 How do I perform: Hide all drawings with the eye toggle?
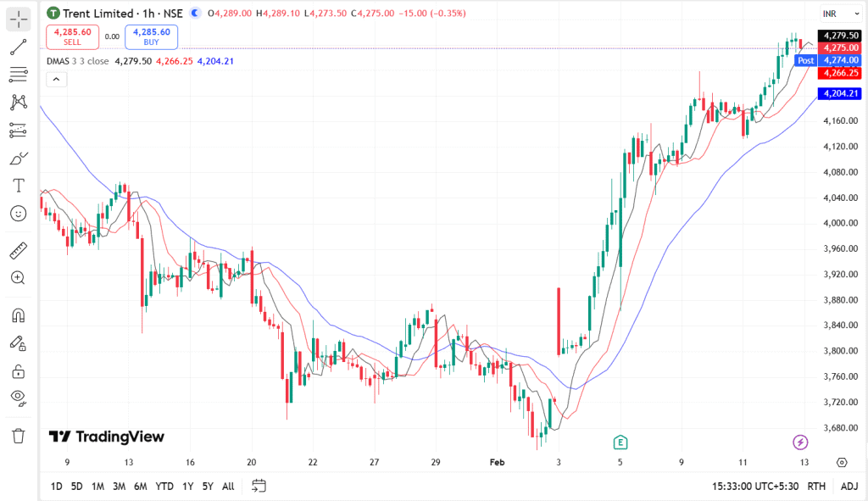17,398
